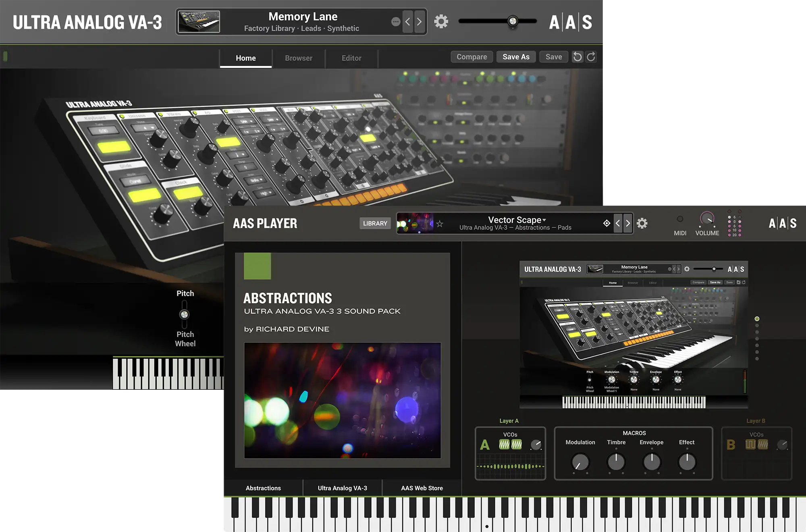This screenshot has width=806, height=532.
Task: Click the Effect macro knob
Action: click(x=687, y=462)
